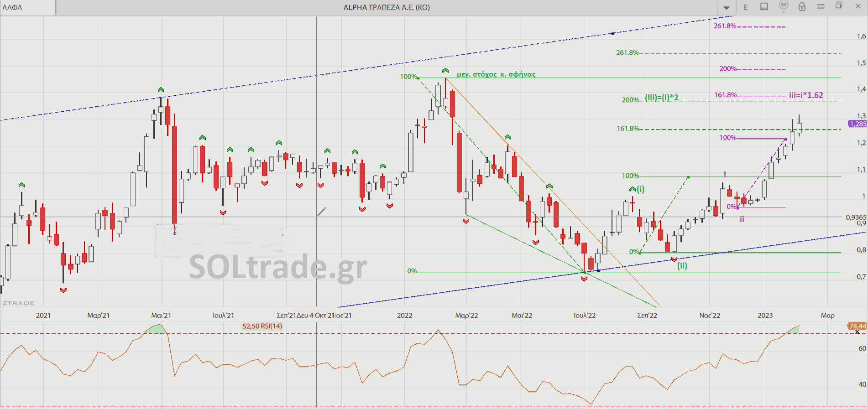This screenshot has width=868, height=409.
Task: Open the quote comments bubble icon
Action: coord(784,6)
